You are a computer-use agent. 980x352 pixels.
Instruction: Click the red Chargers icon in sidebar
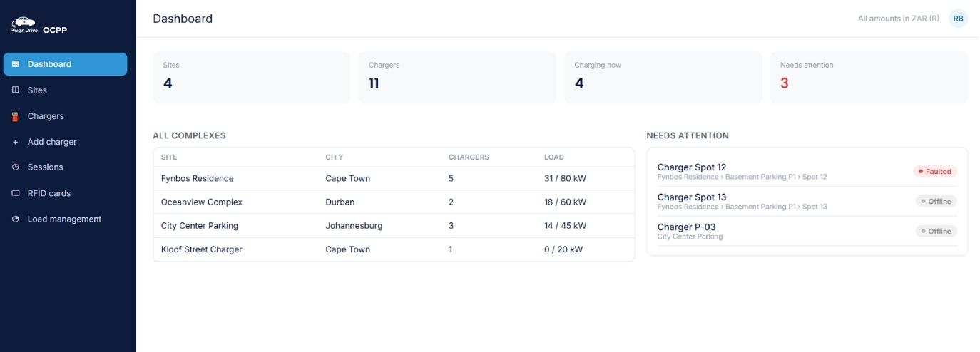[x=16, y=116]
